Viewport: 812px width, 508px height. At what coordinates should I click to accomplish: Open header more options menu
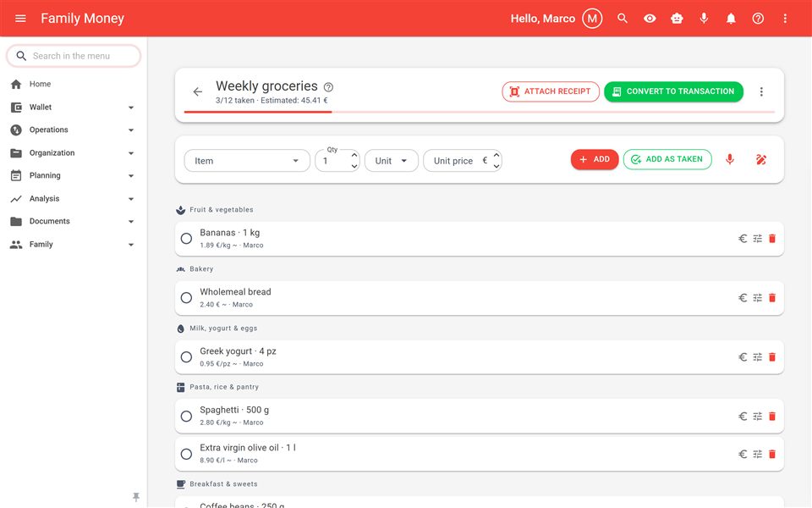[x=785, y=19]
